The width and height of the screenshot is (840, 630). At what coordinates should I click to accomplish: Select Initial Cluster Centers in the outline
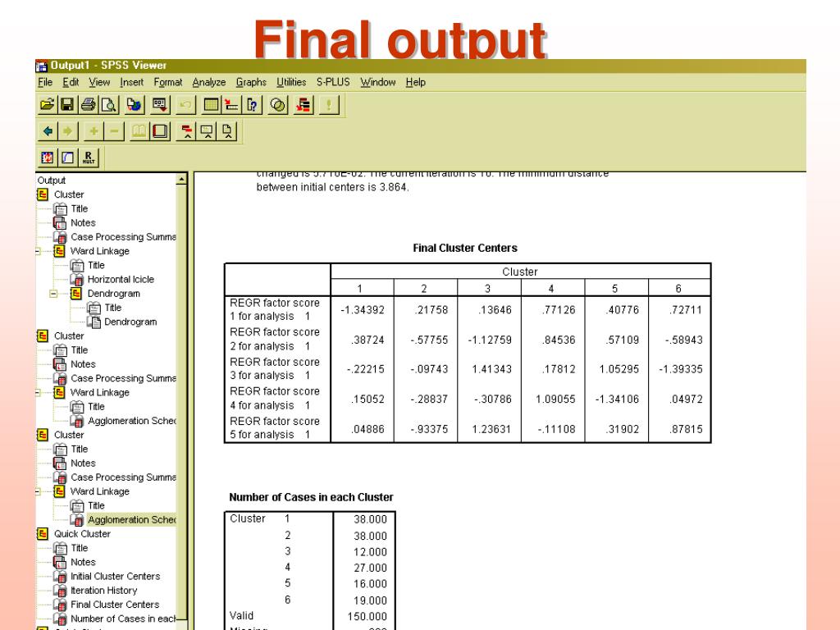click(x=115, y=577)
